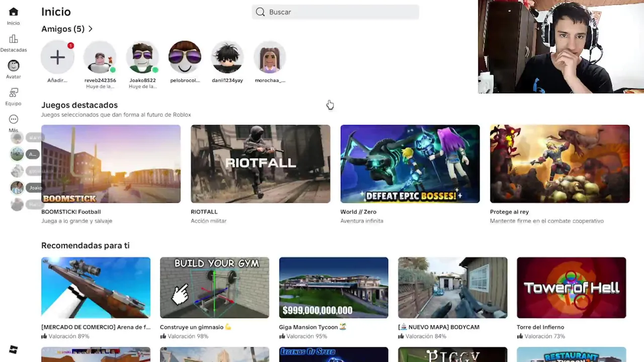This screenshot has width=644, height=362.
Task: Click the 'Juegos destacados' heading
Action: tap(79, 105)
